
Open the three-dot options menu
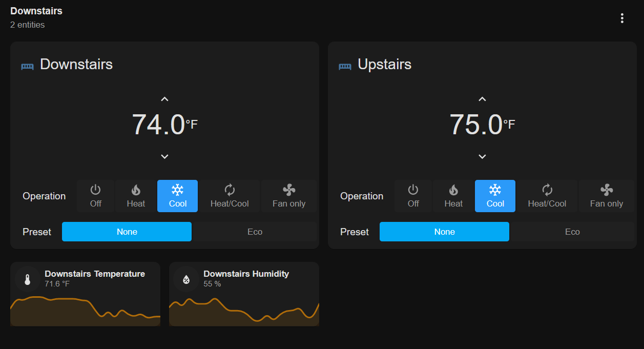pos(622,18)
